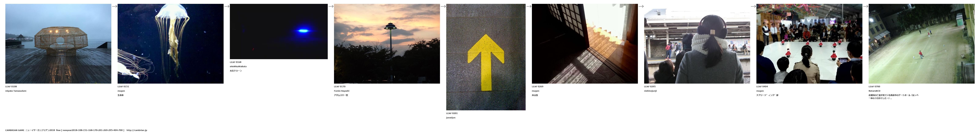
Task: Open the jellyfish photo thumbnail
Action: [x=170, y=43]
